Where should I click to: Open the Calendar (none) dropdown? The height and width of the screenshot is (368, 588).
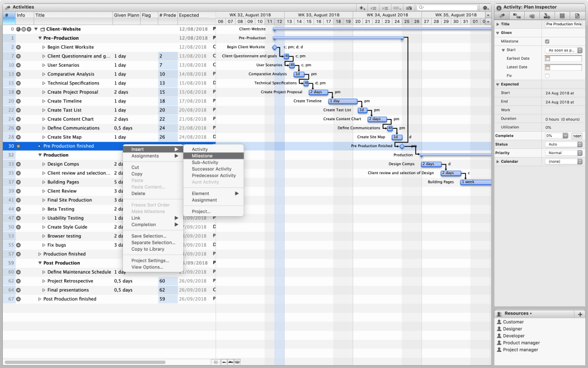563,162
